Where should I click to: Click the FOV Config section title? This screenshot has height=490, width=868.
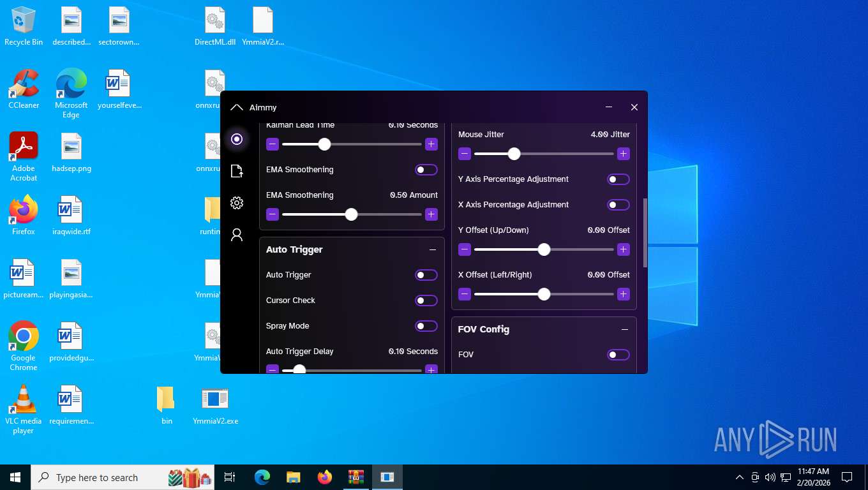[484, 329]
